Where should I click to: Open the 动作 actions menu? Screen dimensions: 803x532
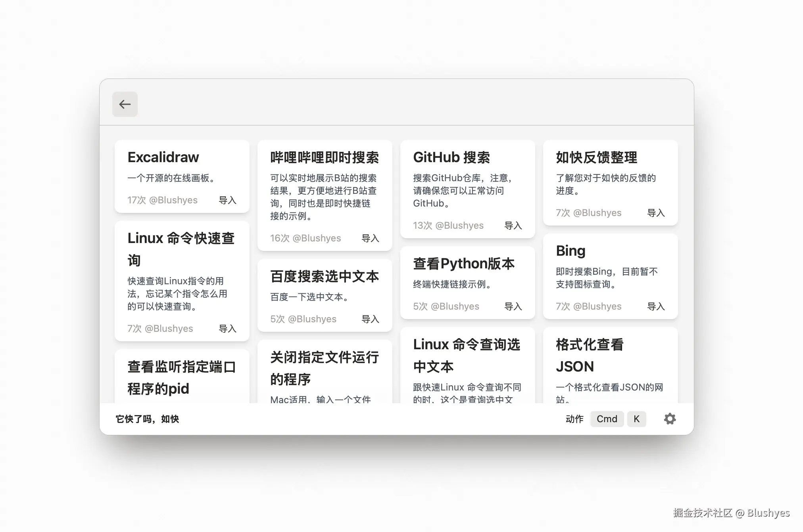[x=574, y=419]
